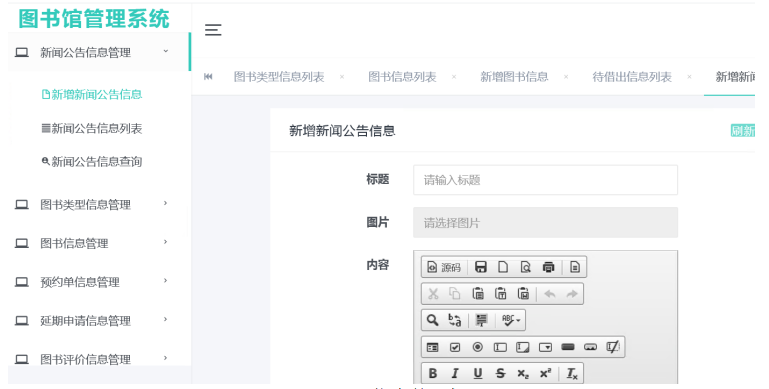Screen dimensions: 769x389
Task: Open the Templates icon in editor toolbar
Action: coord(575,267)
